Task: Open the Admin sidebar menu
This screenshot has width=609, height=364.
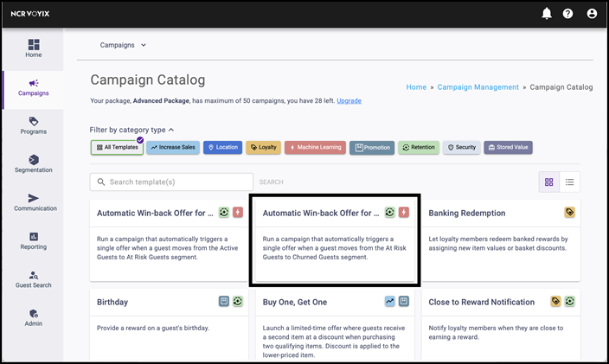Action: (x=33, y=317)
